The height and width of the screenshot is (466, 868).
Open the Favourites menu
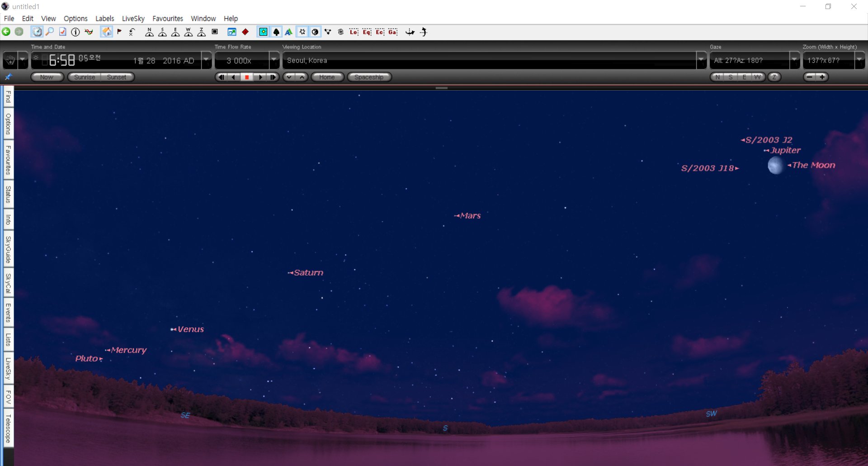coord(168,19)
